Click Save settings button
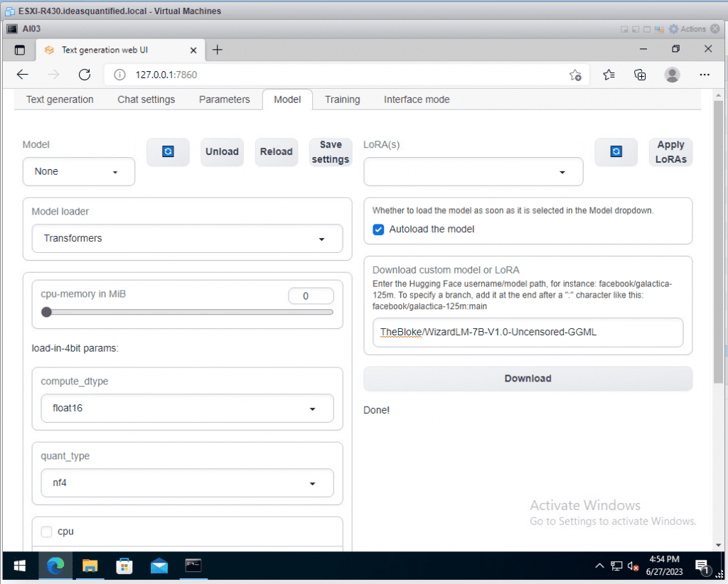This screenshot has width=728, height=584. pos(331,151)
